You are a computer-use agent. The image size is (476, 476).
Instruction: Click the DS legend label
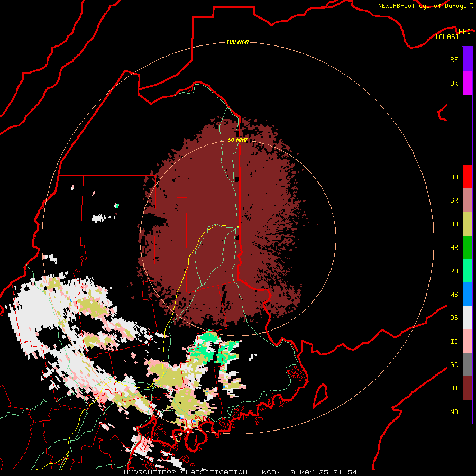pyautogui.click(x=454, y=318)
